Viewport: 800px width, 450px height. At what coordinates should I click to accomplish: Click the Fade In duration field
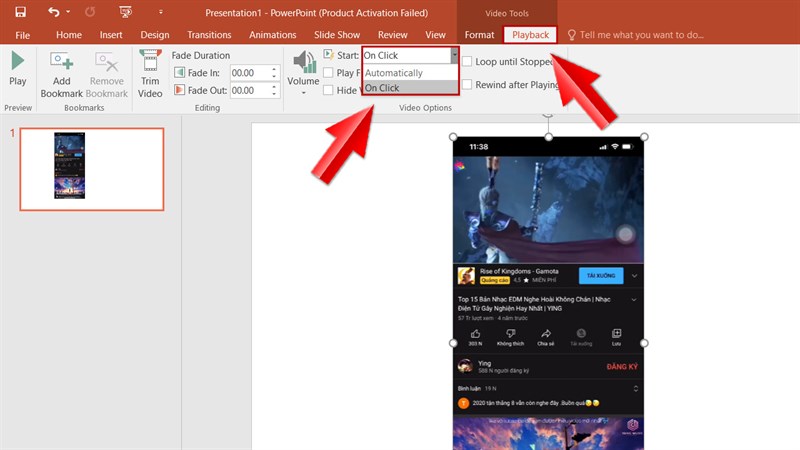click(249, 73)
